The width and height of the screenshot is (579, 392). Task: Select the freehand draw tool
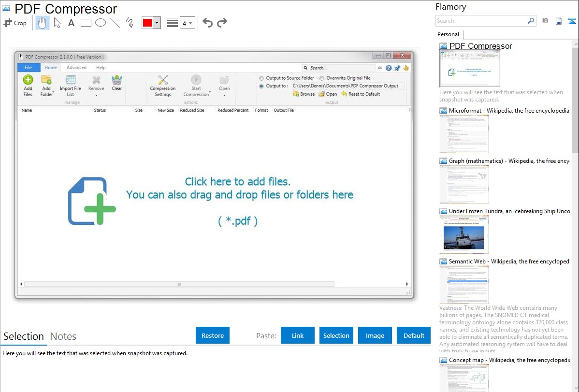(x=130, y=23)
